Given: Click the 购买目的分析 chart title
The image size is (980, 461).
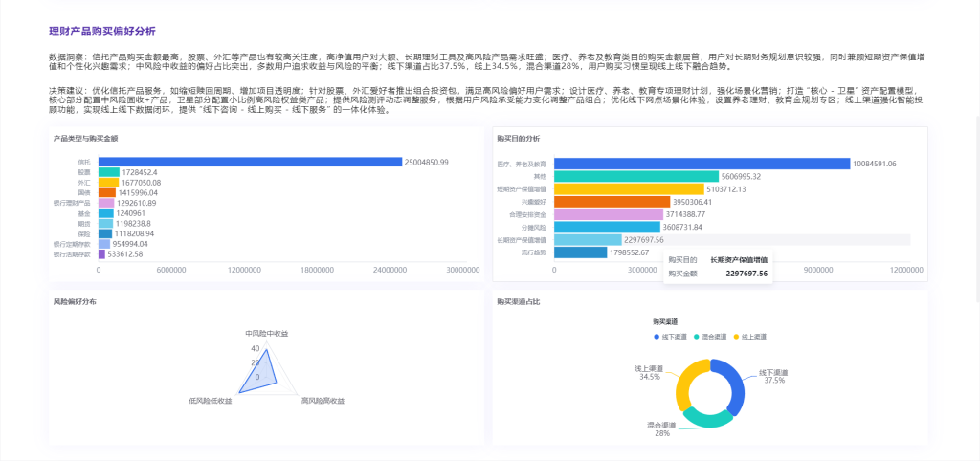Looking at the screenshot, I should click(x=519, y=138).
